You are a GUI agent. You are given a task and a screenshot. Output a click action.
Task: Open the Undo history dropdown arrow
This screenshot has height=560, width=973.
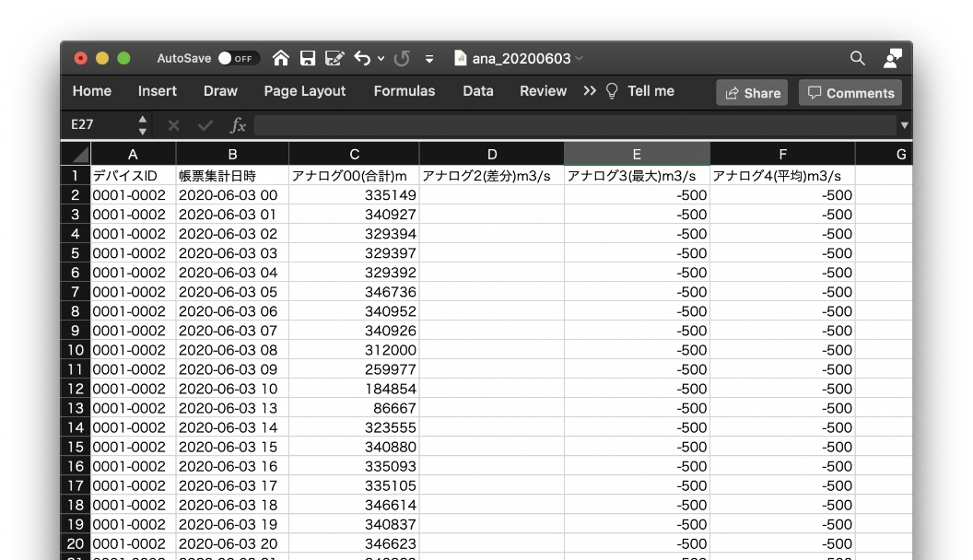click(381, 58)
